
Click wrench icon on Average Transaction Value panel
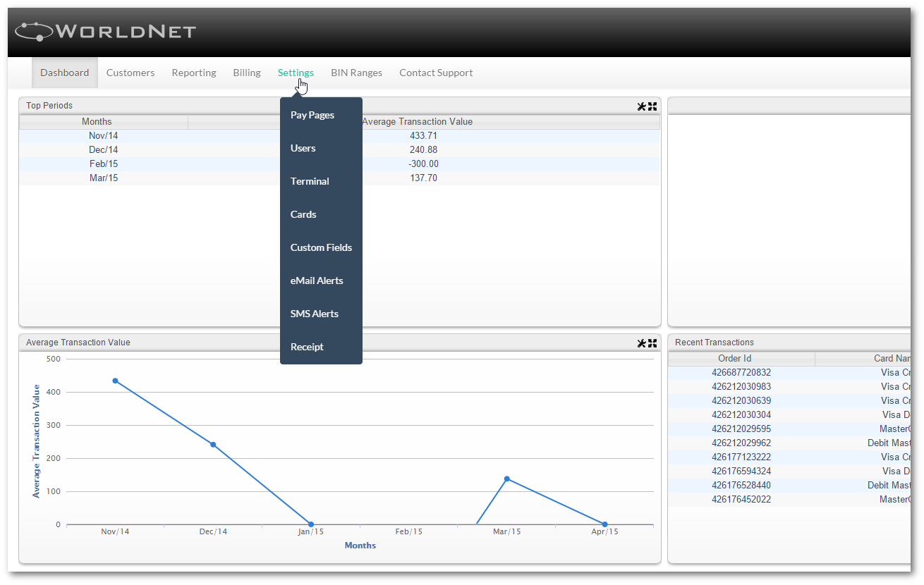click(641, 343)
